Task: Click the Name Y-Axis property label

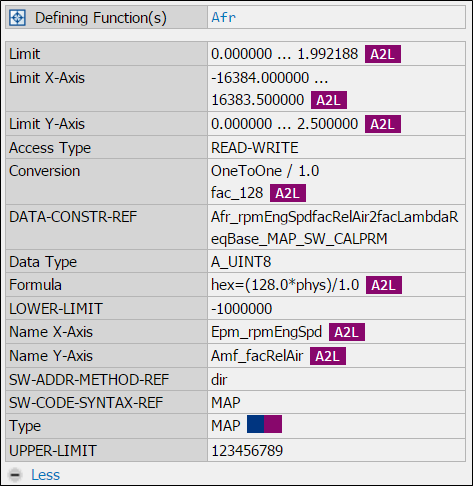Action: coord(51,356)
